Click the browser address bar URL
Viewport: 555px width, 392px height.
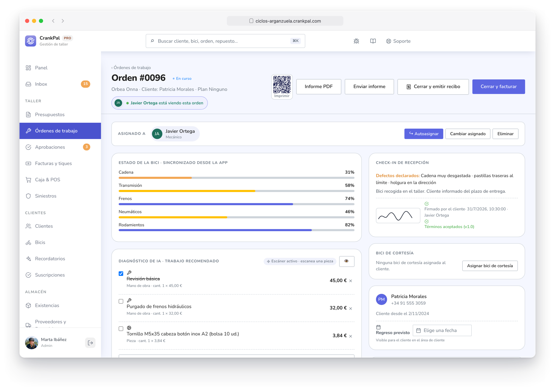point(285,21)
